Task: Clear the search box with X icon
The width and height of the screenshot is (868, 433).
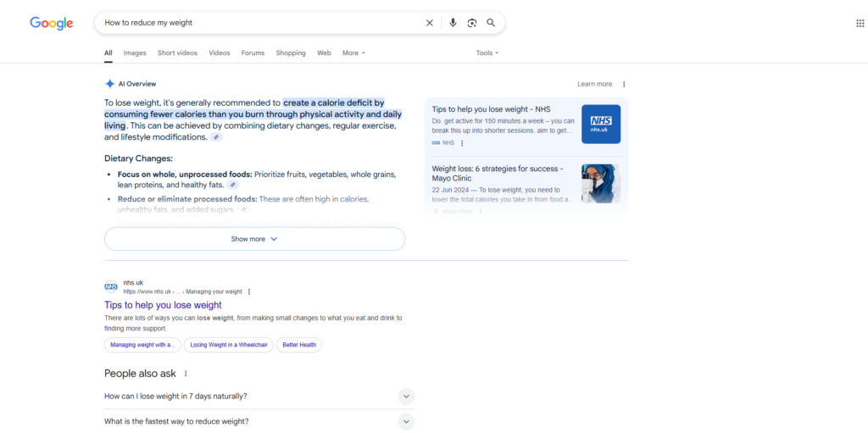Action: coord(430,23)
